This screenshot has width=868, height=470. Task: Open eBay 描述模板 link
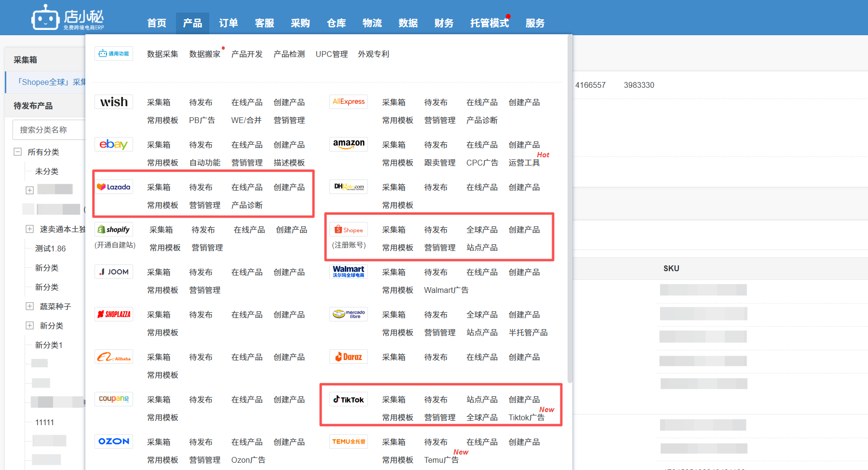(289, 163)
